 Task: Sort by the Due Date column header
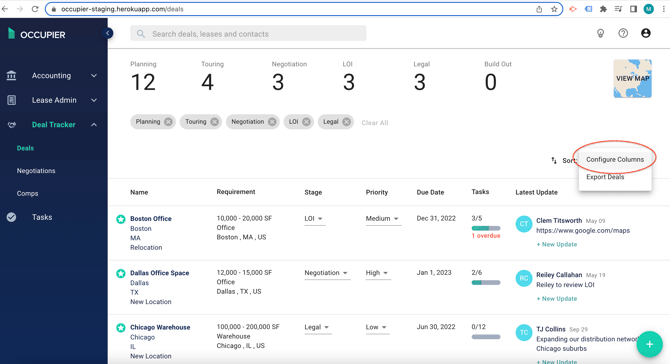tap(430, 192)
